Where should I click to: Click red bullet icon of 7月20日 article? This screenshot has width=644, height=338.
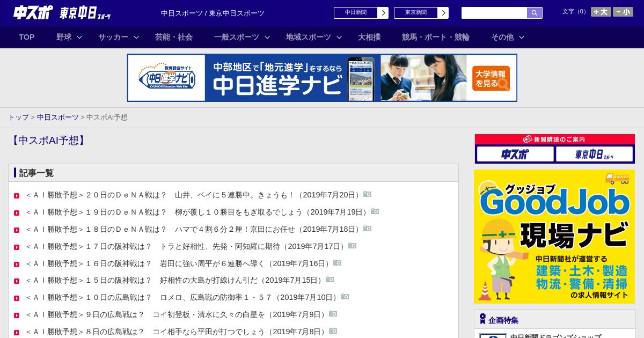[x=17, y=196]
